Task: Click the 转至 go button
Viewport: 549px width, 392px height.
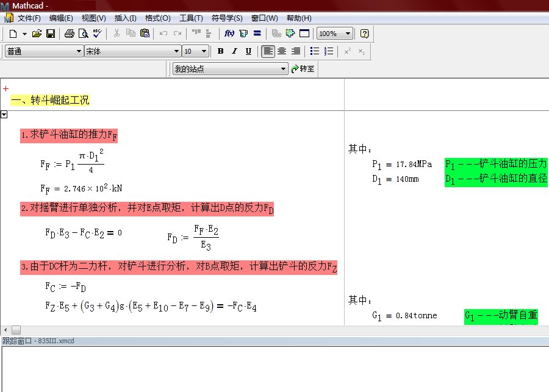Action: [303, 69]
